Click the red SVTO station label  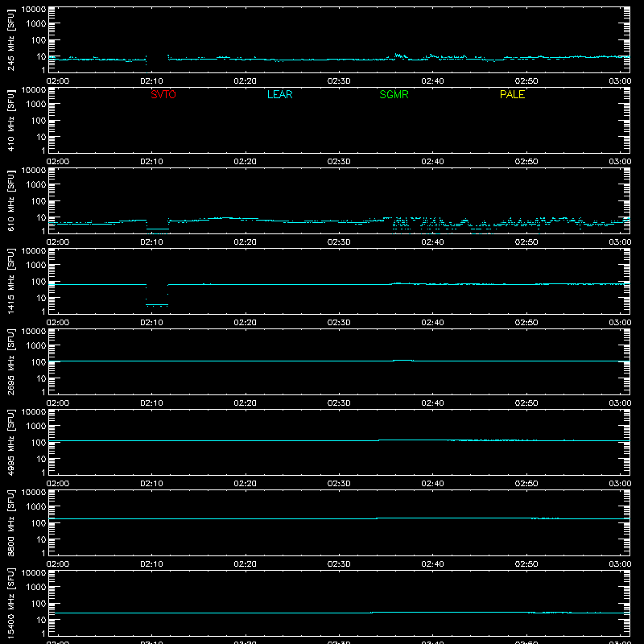coord(163,94)
